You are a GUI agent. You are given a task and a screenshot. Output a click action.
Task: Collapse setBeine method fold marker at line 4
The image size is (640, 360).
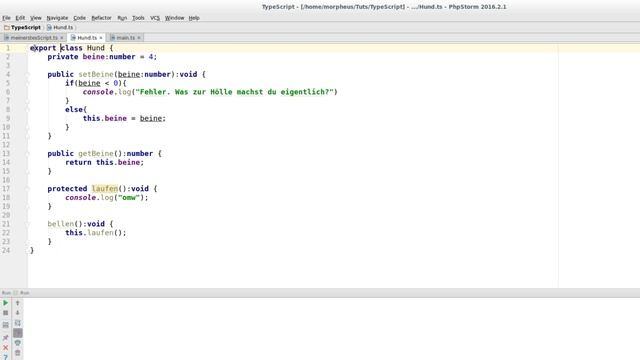click(x=29, y=74)
